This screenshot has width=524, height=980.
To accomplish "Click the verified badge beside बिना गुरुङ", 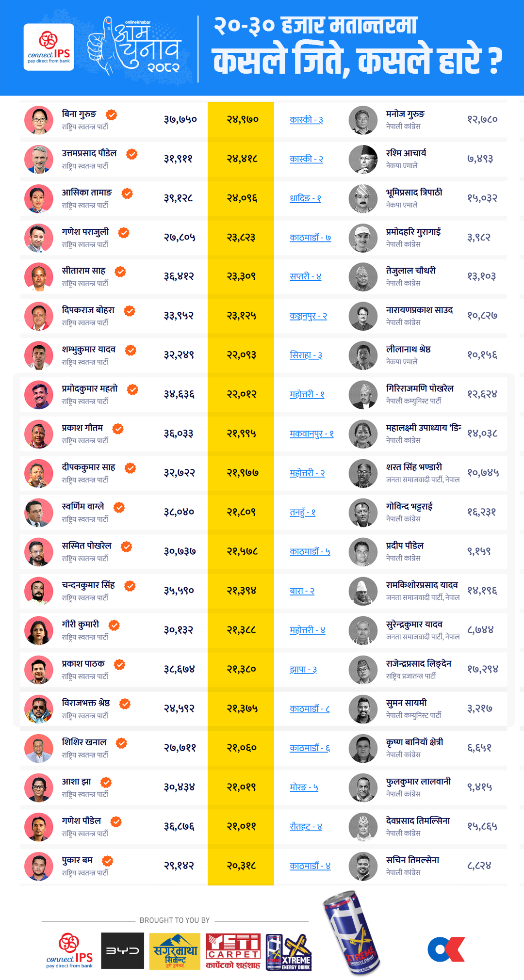I will click(112, 115).
